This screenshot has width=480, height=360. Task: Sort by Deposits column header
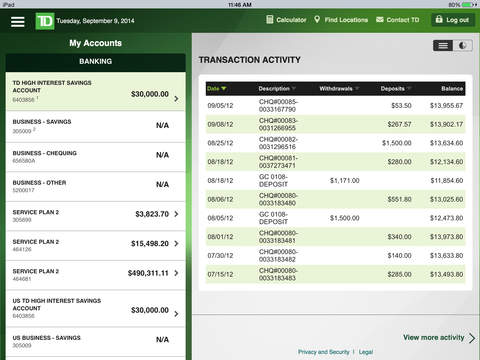(396, 89)
